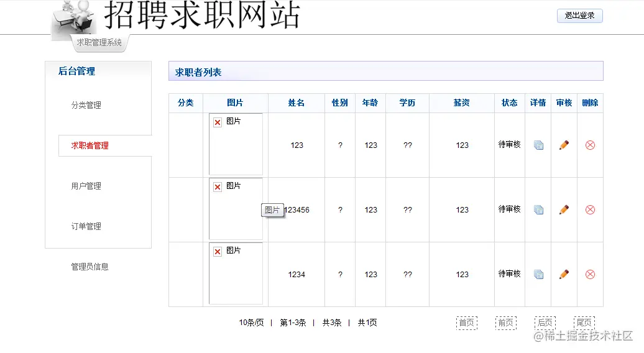Go to 后页 next page

[545, 323]
